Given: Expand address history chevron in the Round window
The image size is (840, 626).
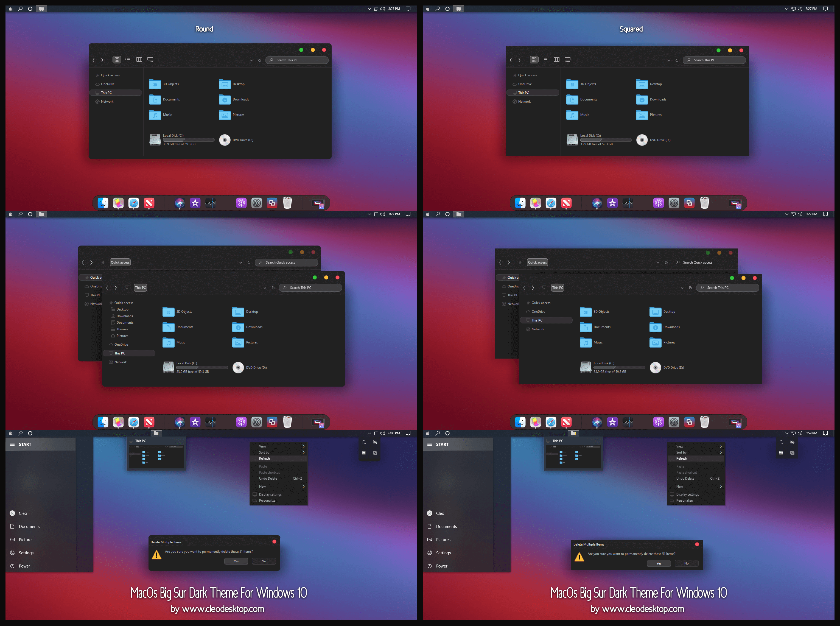Looking at the screenshot, I should coord(251,60).
